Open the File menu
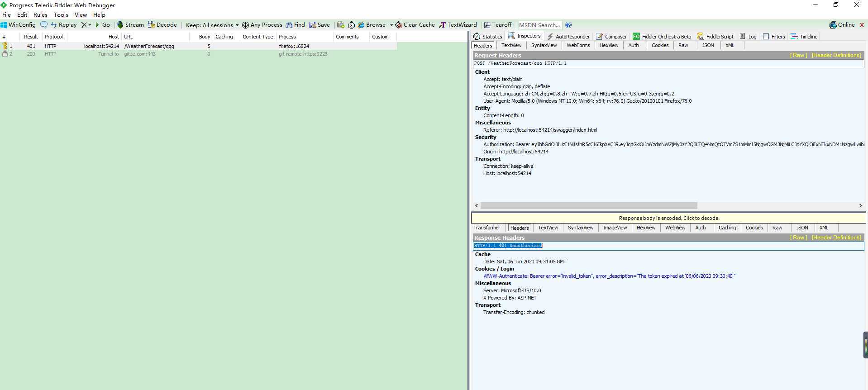The width and height of the screenshot is (868, 390). (x=6, y=14)
